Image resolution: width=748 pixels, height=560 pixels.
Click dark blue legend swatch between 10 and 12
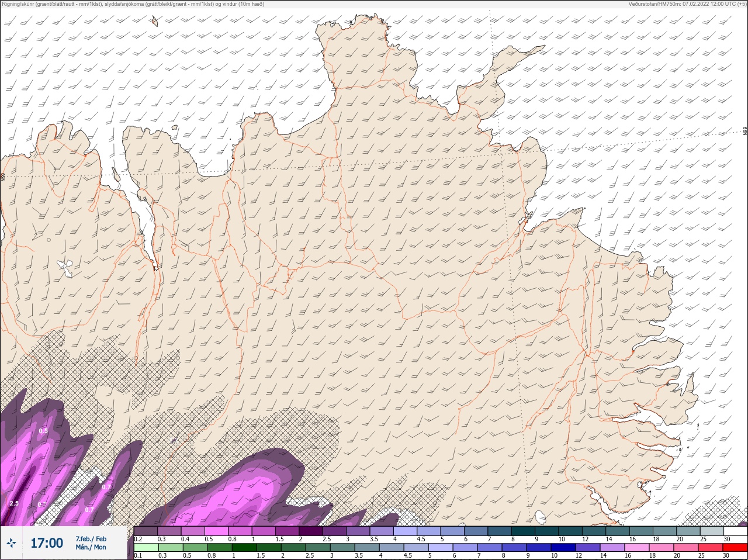coord(563,548)
